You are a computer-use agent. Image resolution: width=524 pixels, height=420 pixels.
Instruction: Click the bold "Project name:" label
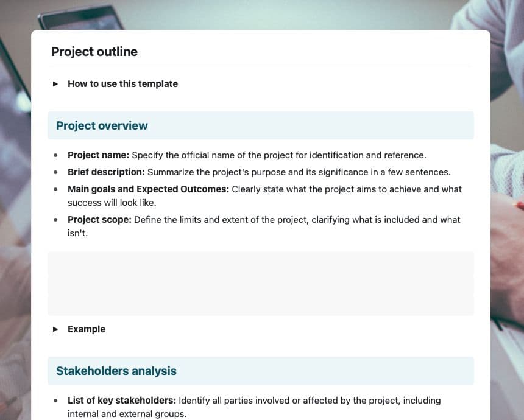pyautogui.click(x=98, y=155)
